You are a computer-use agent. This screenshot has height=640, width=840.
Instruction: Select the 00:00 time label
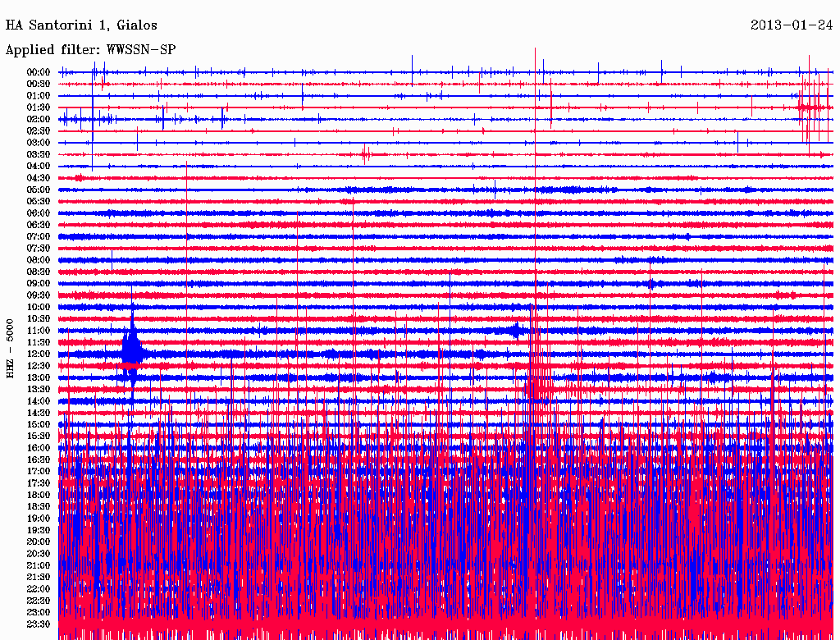click(39, 72)
